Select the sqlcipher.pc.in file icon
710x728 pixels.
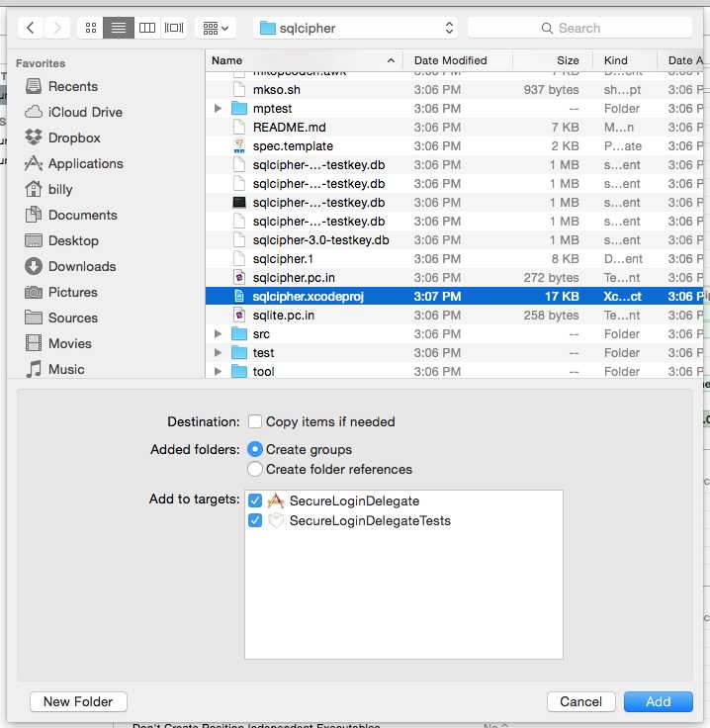(239, 278)
